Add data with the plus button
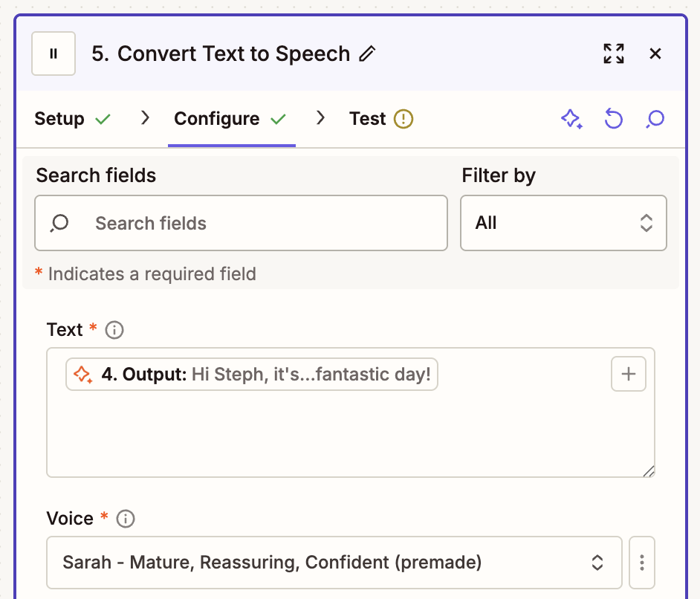 pyautogui.click(x=628, y=374)
